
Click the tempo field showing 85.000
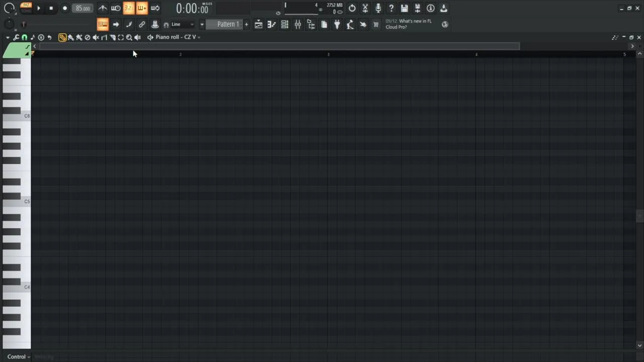tap(83, 8)
